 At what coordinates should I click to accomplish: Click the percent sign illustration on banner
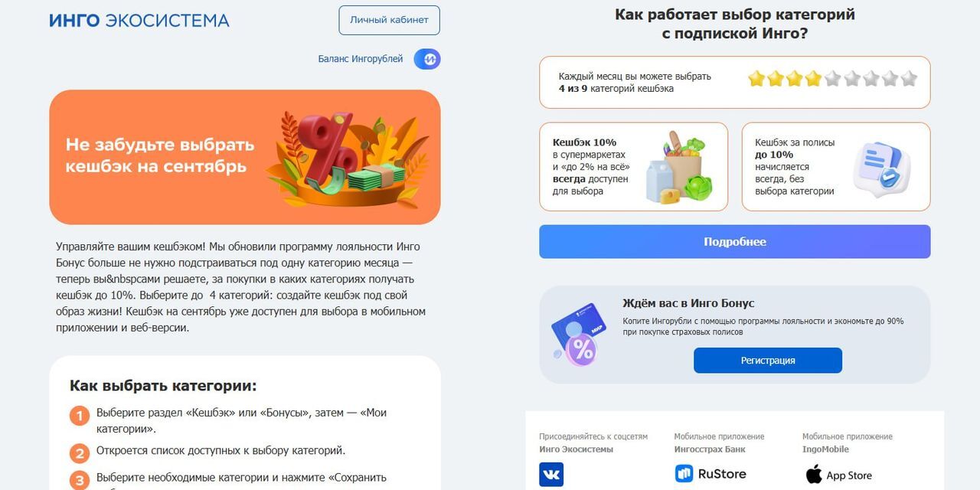point(329,145)
